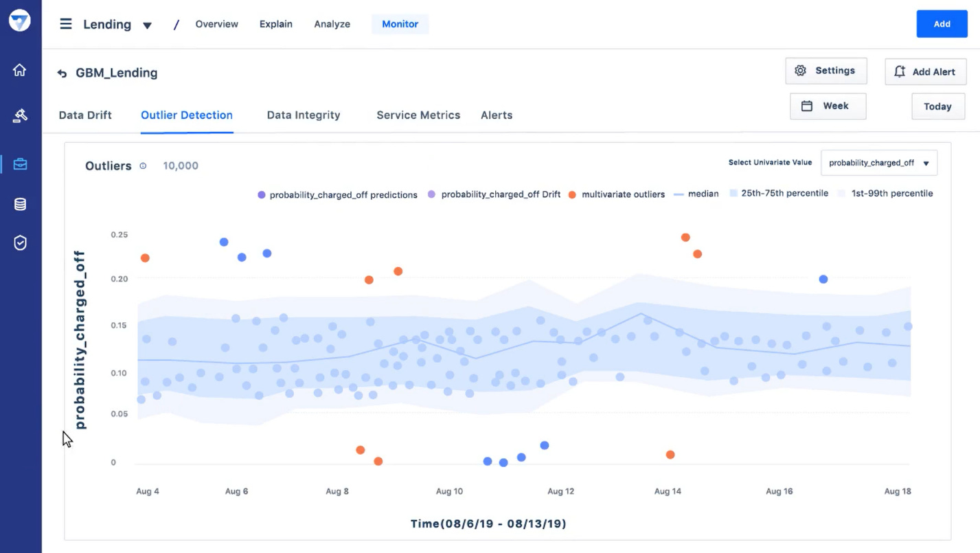Expand the probability_charged_off univariate value selector
Image resolution: width=980 pixels, height=553 pixels.
click(x=879, y=162)
